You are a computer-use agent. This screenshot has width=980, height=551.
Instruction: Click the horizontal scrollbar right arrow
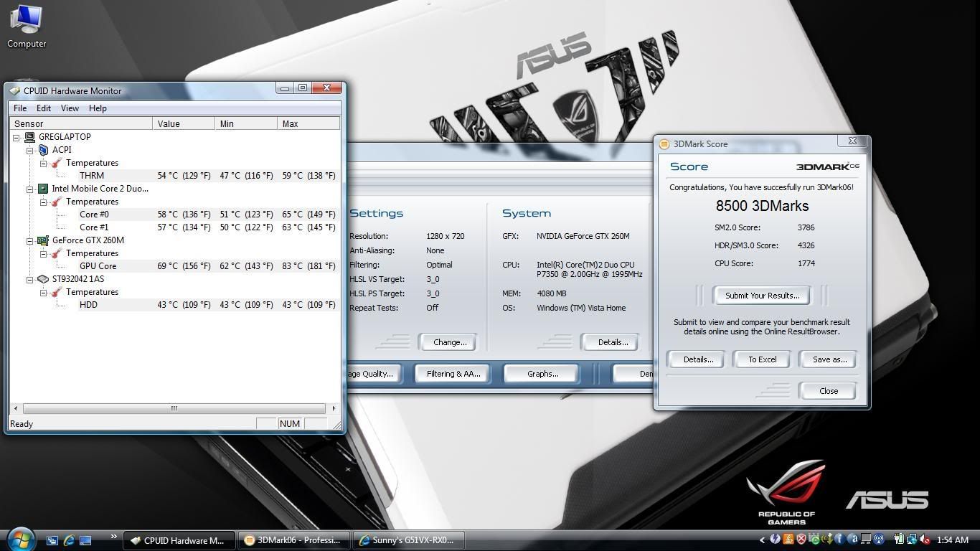pyautogui.click(x=334, y=408)
